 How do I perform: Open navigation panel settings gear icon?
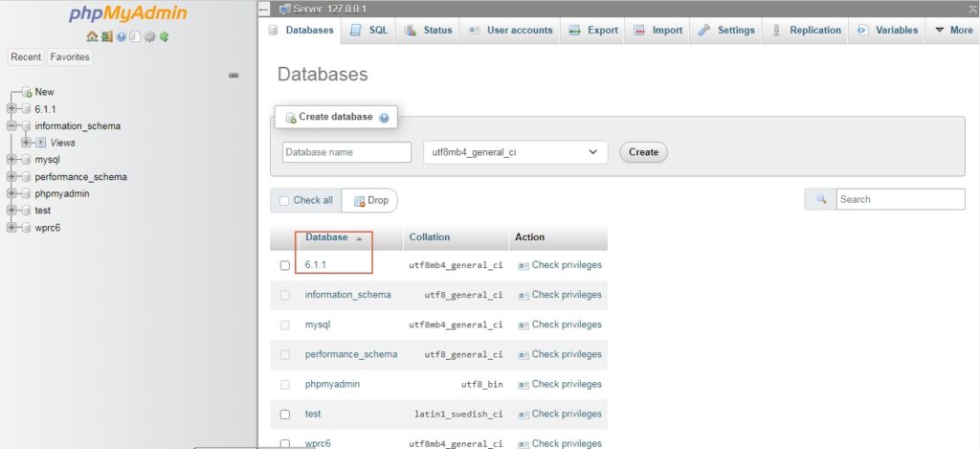point(149,37)
